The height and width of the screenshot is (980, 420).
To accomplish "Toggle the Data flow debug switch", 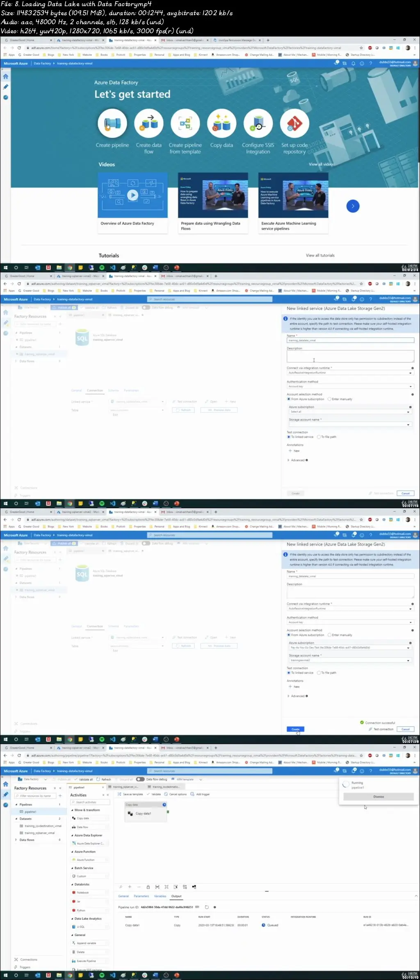I will [140, 779].
